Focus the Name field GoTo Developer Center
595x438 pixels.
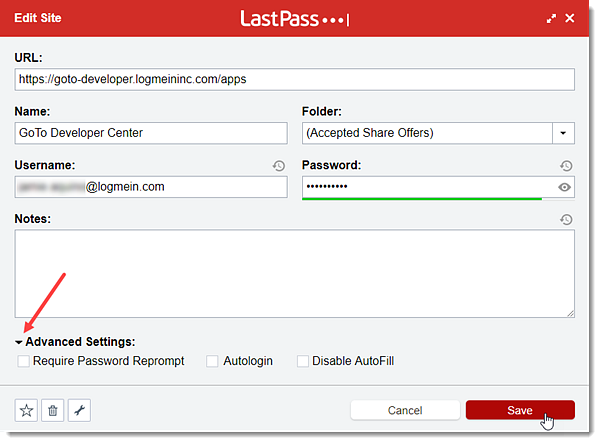coord(151,133)
